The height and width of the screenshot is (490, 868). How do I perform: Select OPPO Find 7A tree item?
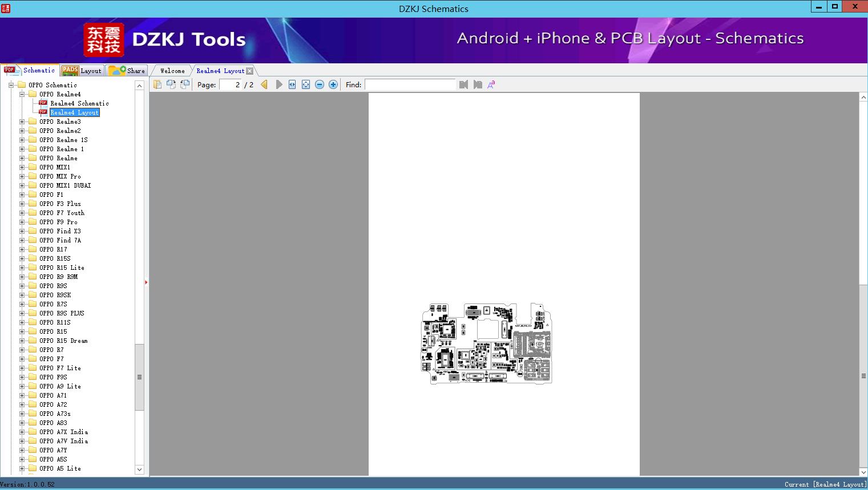pyautogui.click(x=60, y=240)
